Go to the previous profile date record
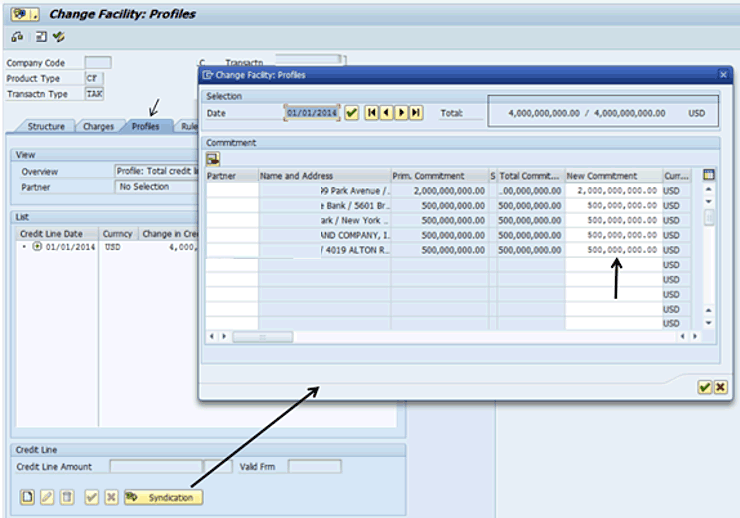The width and height of the screenshot is (740, 518). 386,113
